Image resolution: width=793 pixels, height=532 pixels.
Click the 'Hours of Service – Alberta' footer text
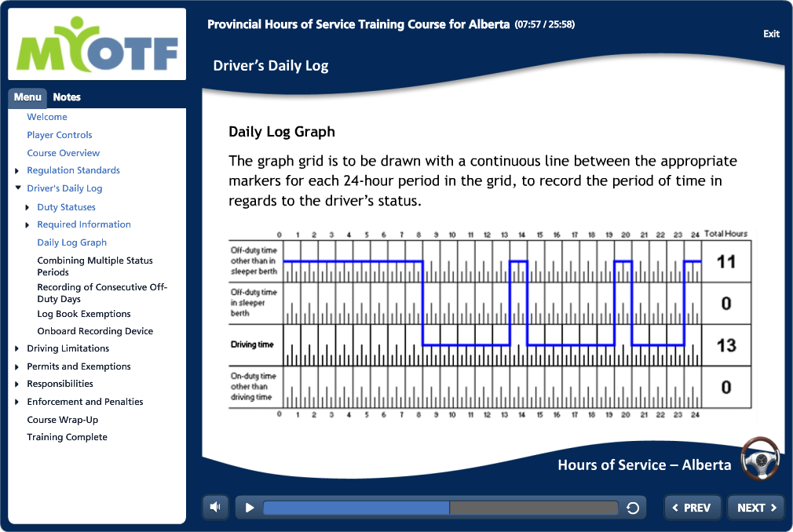[645, 465]
